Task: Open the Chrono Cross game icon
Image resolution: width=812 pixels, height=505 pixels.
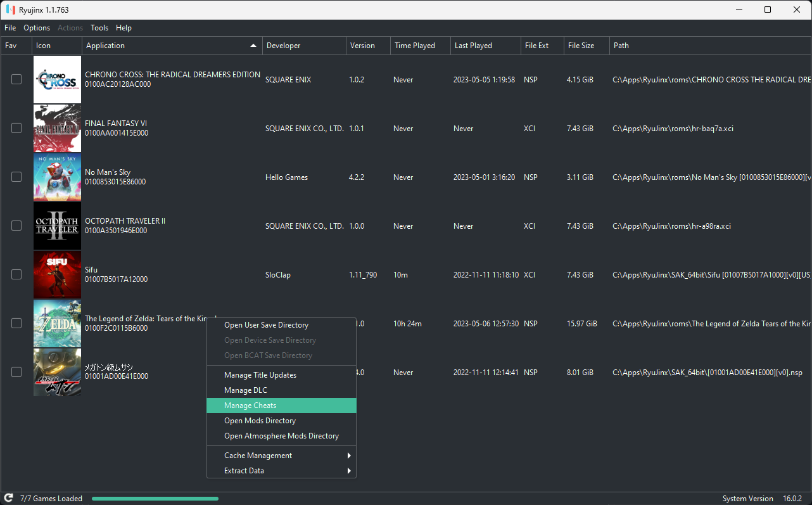Action: tap(57, 79)
